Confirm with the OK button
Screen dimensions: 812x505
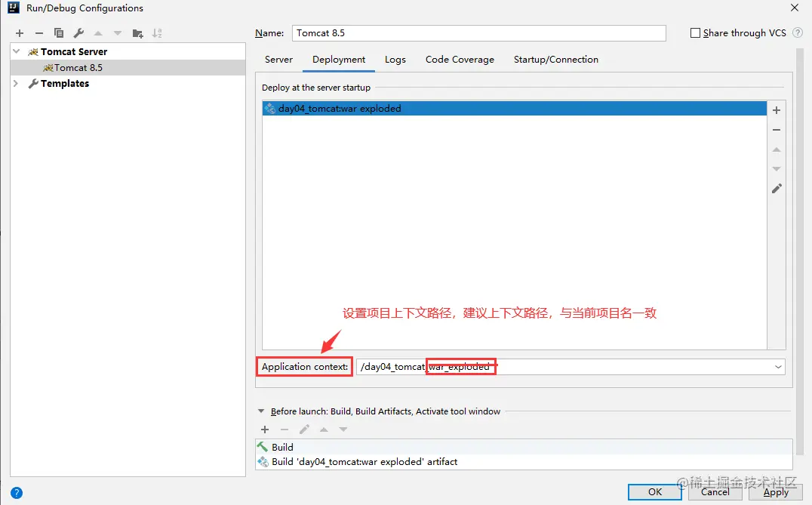point(654,492)
